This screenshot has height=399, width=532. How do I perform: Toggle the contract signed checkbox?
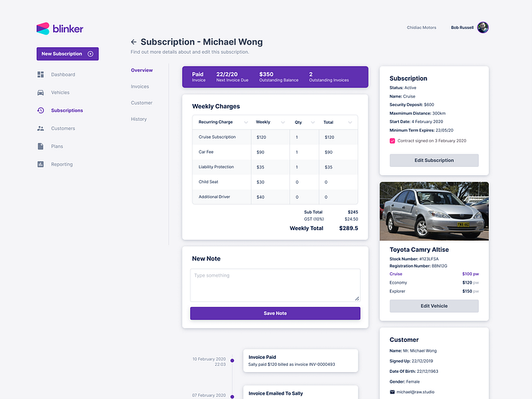tap(392, 141)
